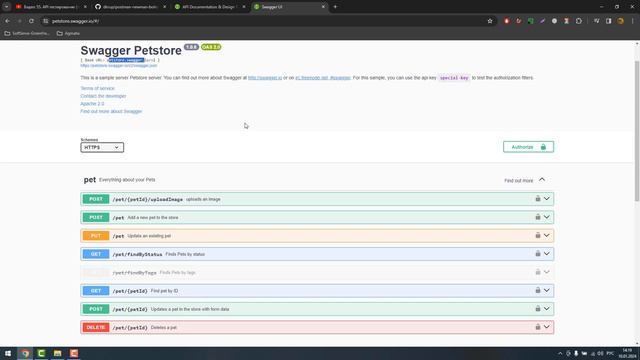The width and height of the screenshot is (640, 360).
Task: Click the purple feather extension icon
Action: 542,21
